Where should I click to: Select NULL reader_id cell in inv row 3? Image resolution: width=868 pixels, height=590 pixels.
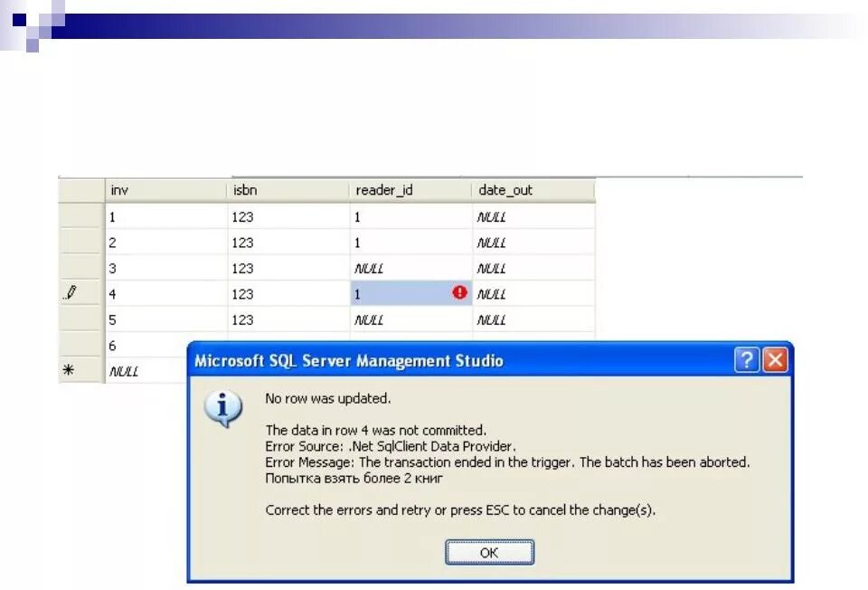tap(410, 268)
